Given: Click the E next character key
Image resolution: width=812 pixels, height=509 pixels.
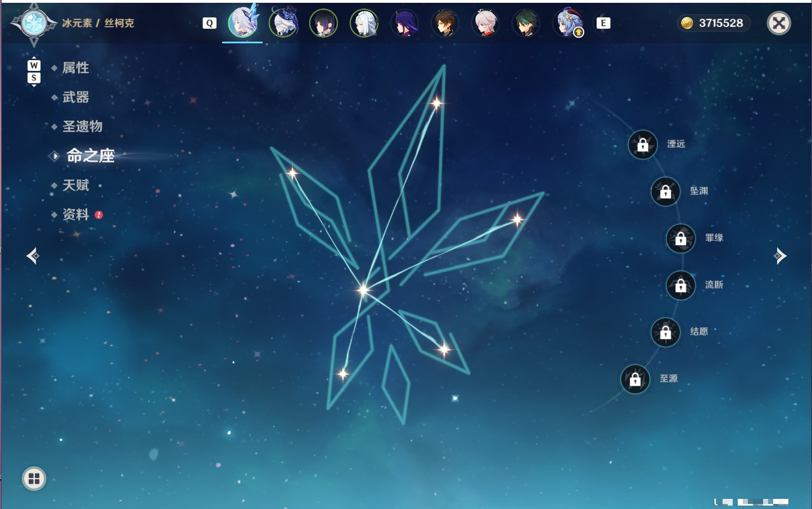Looking at the screenshot, I should 603,23.
